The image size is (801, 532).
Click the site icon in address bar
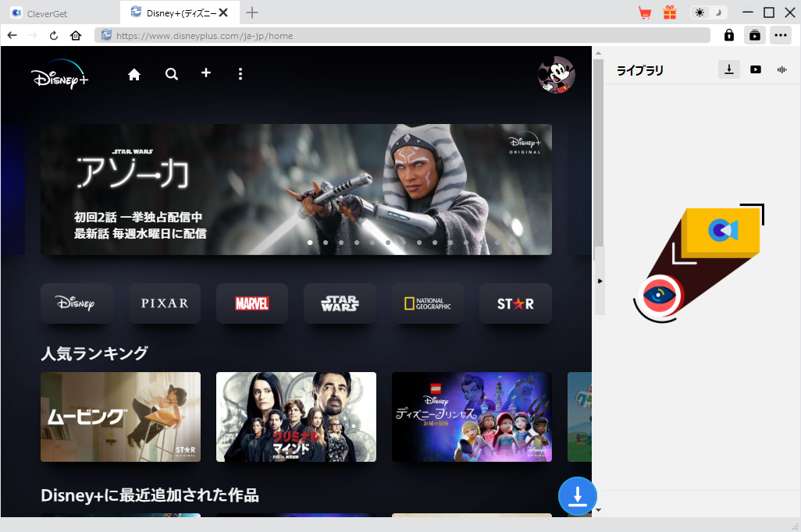click(105, 35)
